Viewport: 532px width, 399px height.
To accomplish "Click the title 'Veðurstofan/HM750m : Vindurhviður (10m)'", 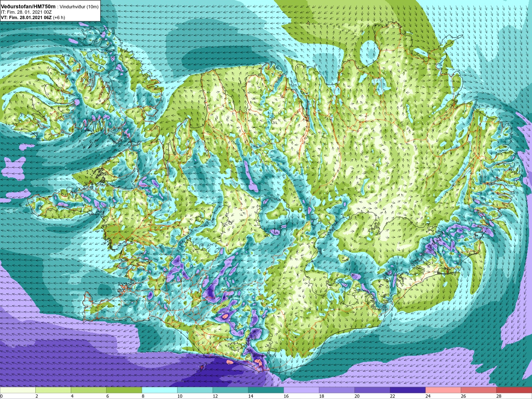I will point(50,7).
